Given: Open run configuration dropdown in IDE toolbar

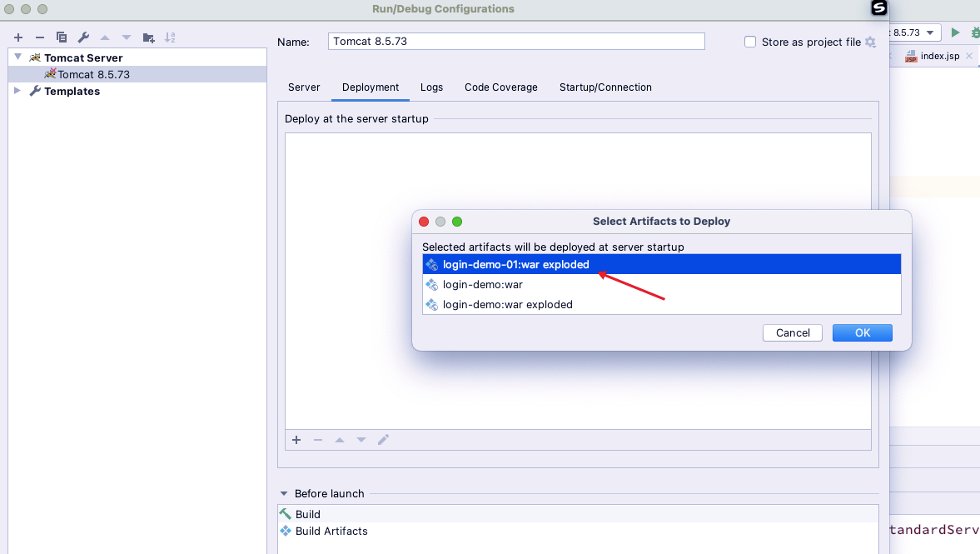Looking at the screenshot, I should [x=930, y=32].
